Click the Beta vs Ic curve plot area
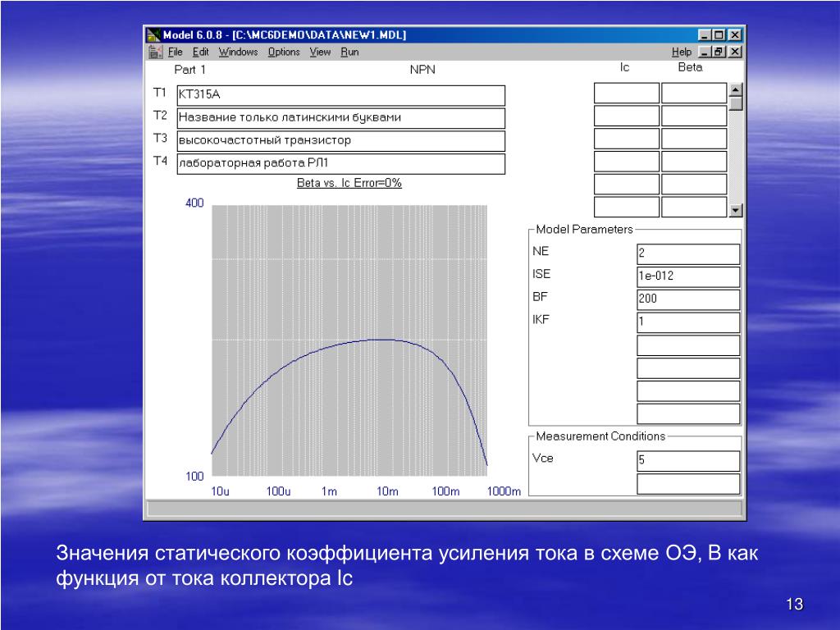Viewport: 840px width, 630px height. coord(349,340)
